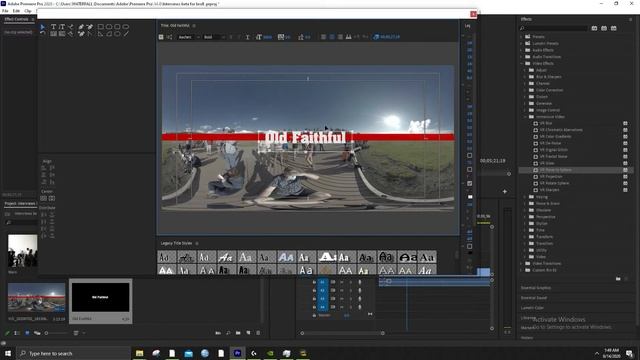Switch Project panel to Freeform View

[37, 333]
